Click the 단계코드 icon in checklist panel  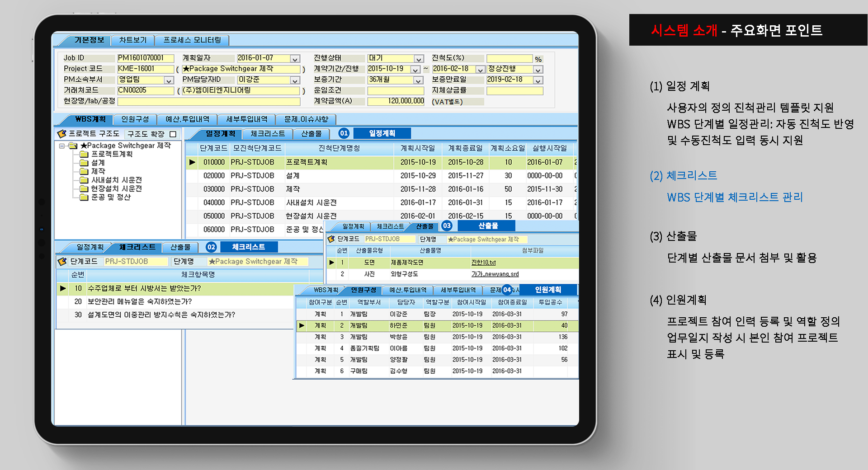pyautogui.click(x=62, y=261)
